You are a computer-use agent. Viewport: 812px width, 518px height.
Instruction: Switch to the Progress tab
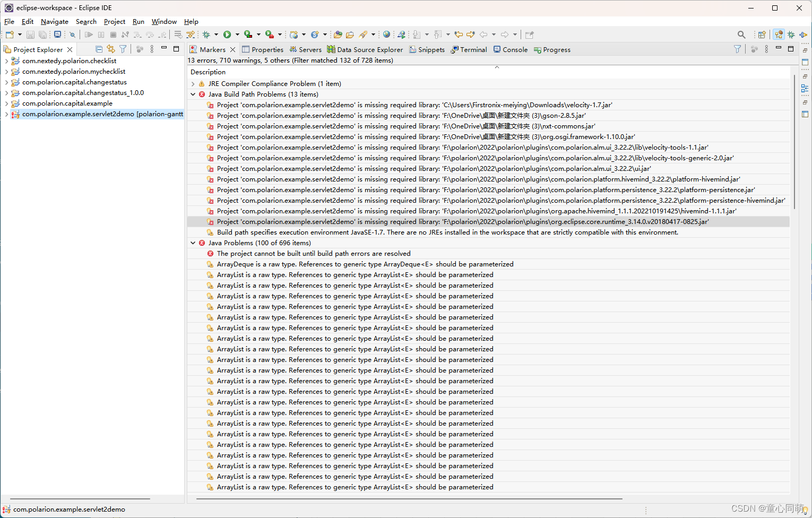tap(552, 49)
